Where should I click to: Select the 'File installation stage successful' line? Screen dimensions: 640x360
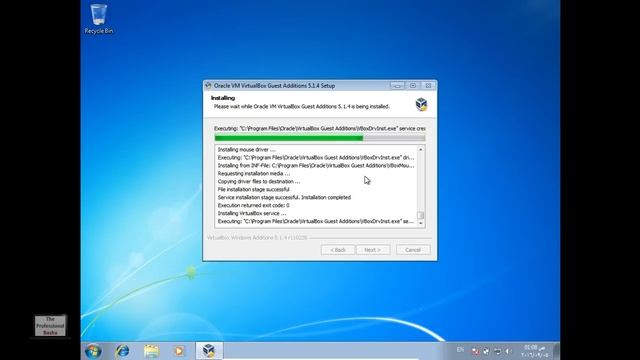click(x=253, y=189)
